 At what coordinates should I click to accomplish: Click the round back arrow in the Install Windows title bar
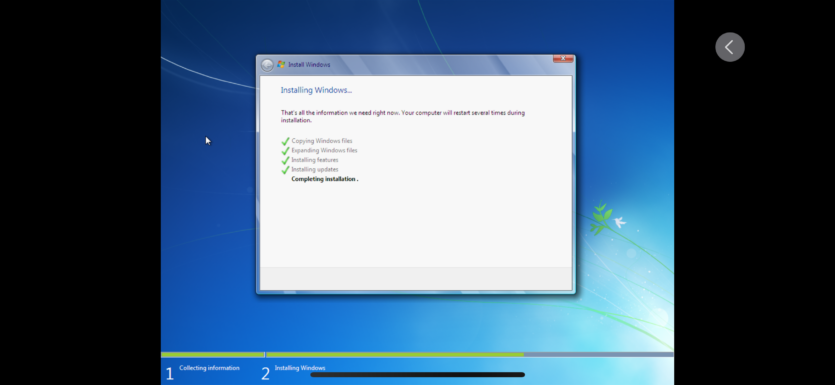(267, 65)
